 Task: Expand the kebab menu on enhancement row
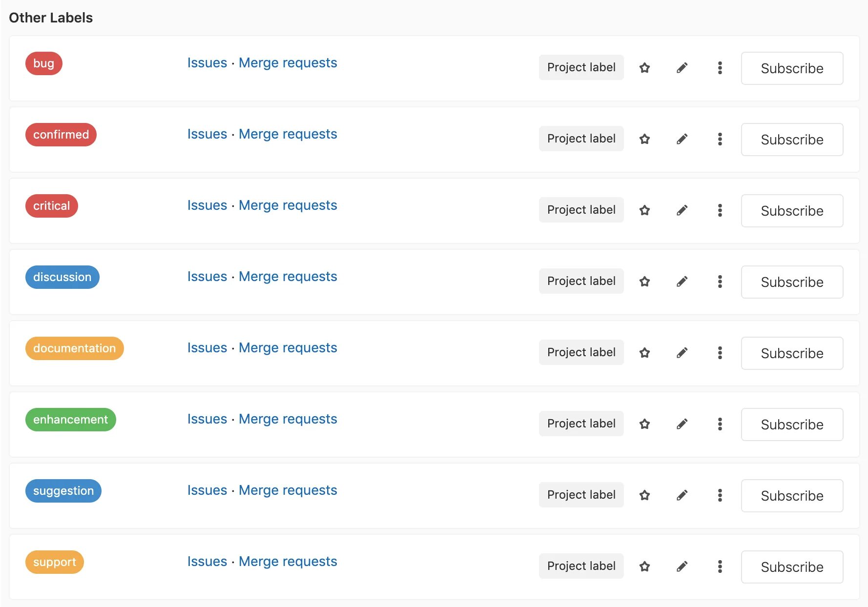tap(720, 424)
